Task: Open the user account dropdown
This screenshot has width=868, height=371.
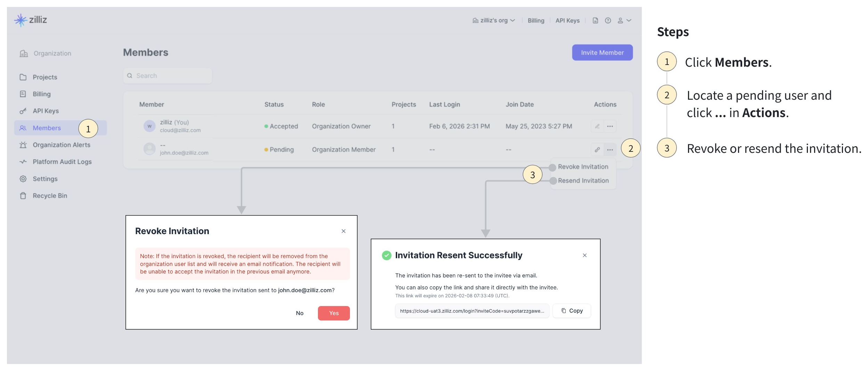Action: pos(624,20)
